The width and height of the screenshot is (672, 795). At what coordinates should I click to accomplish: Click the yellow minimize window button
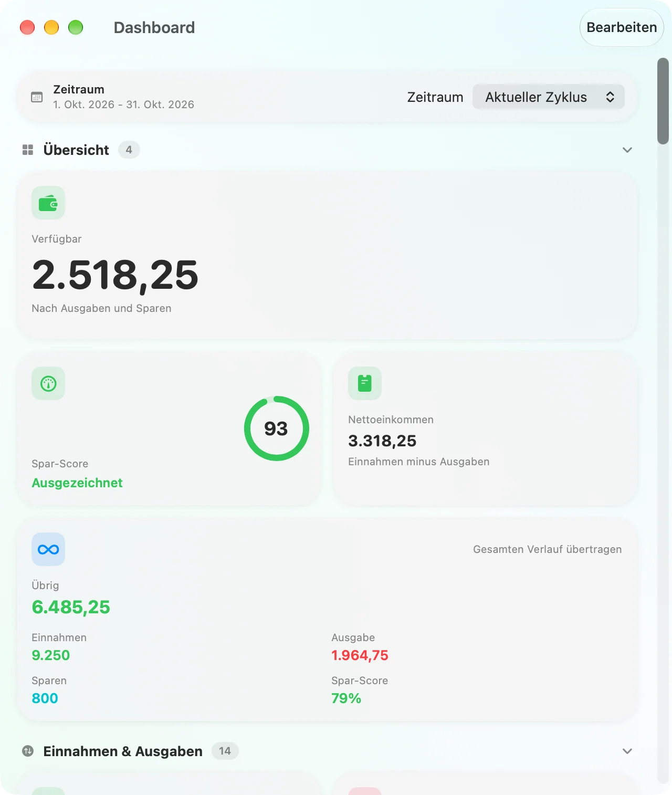[51, 27]
